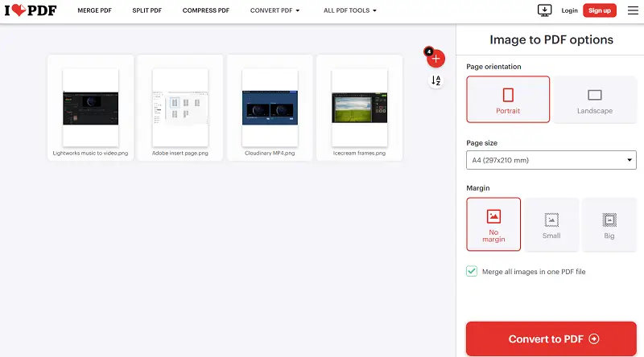The height and width of the screenshot is (357, 644).
Task: Open the MERGE PDF menu item
Action: point(94,10)
